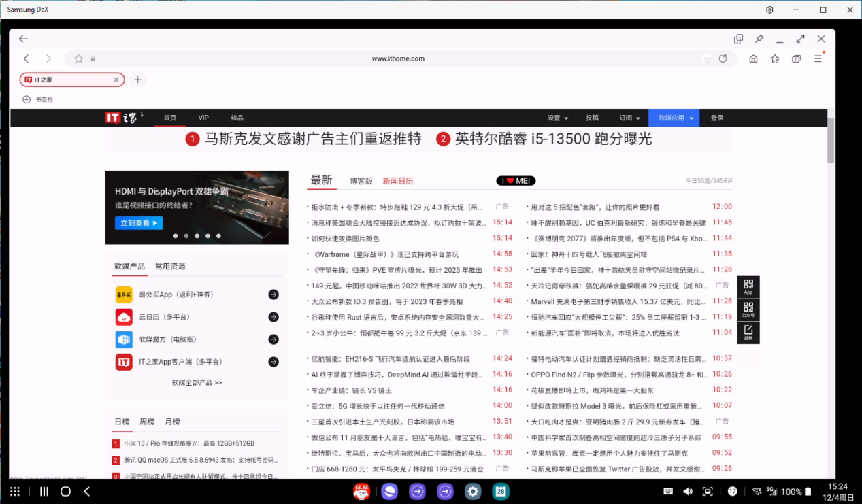
Task: Open the browser hamburger menu
Action: (x=818, y=59)
